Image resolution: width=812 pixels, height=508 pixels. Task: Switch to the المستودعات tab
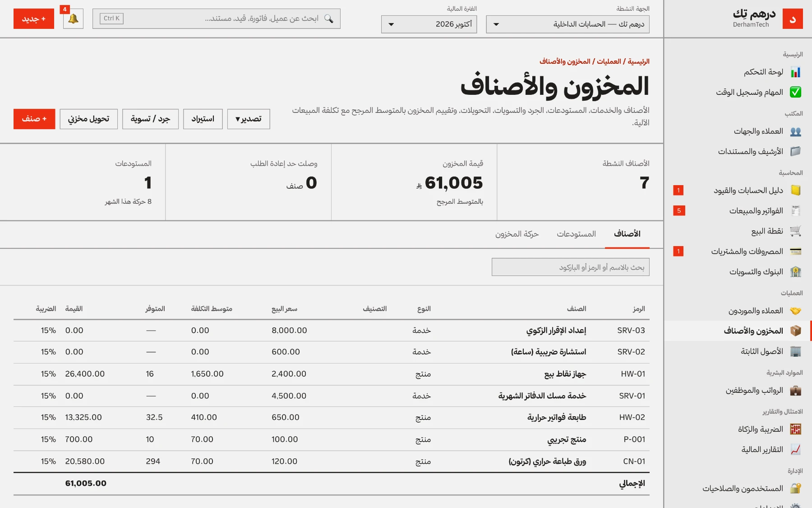click(x=576, y=234)
